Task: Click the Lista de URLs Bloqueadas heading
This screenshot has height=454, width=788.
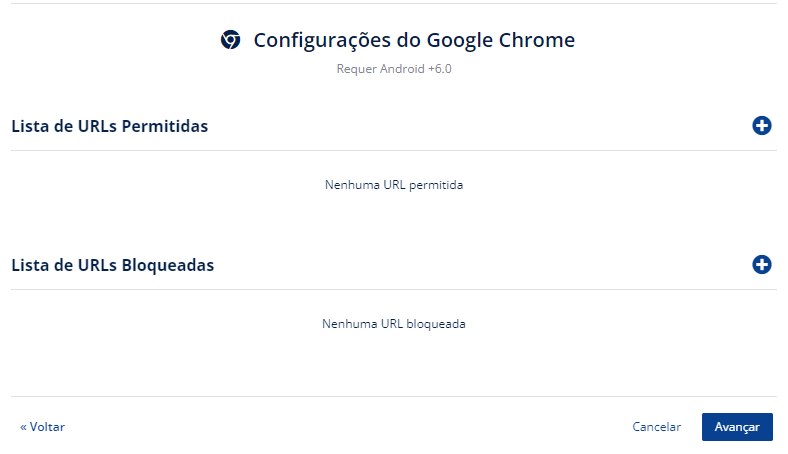Action: (113, 265)
